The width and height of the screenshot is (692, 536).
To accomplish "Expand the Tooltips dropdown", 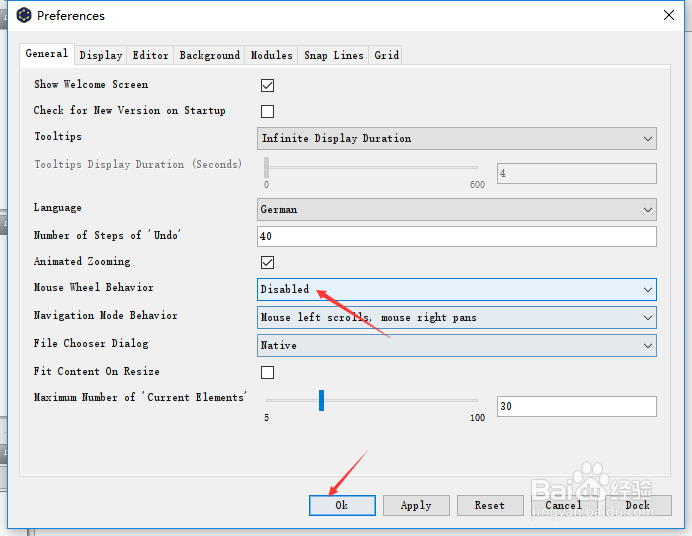I will click(x=457, y=139).
